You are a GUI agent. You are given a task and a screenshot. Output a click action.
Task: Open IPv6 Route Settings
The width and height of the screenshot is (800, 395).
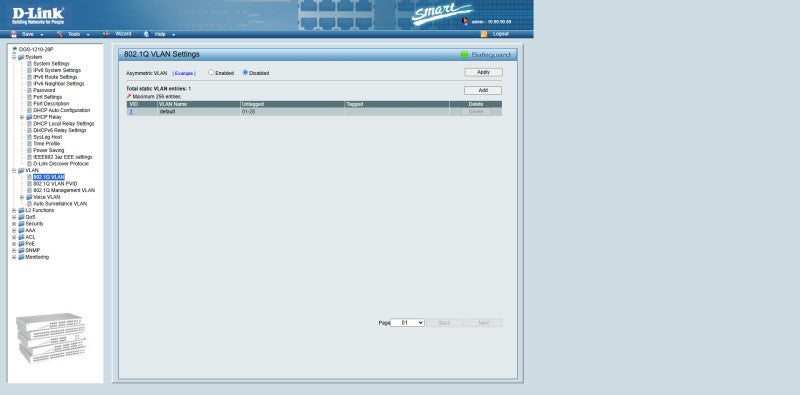[x=55, y=77]
